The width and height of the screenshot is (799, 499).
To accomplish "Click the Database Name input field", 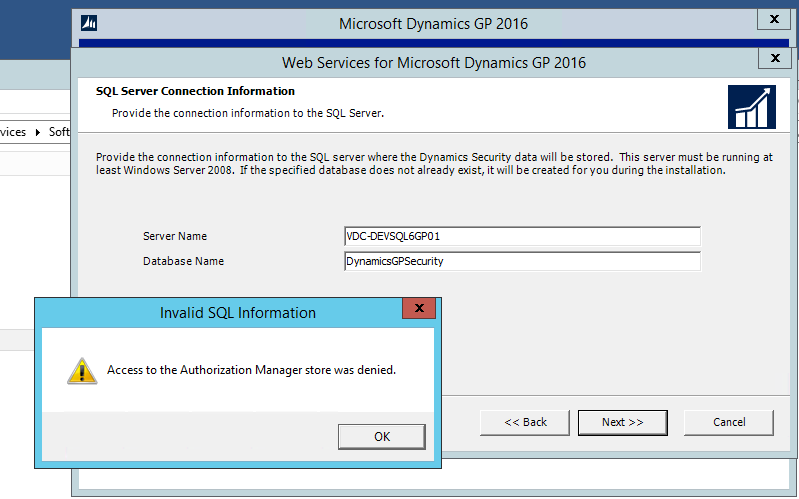I will point(522,261).
